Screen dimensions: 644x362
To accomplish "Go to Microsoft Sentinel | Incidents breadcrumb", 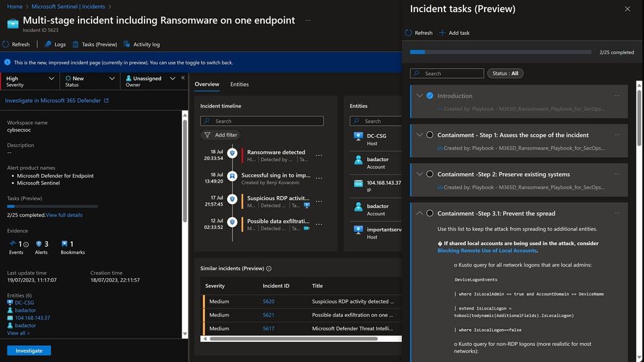I will pyautogui.click(x=68, y=7).
